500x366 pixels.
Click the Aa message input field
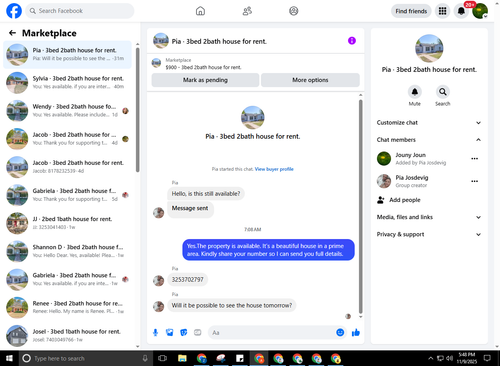click(x=272, y=332)
